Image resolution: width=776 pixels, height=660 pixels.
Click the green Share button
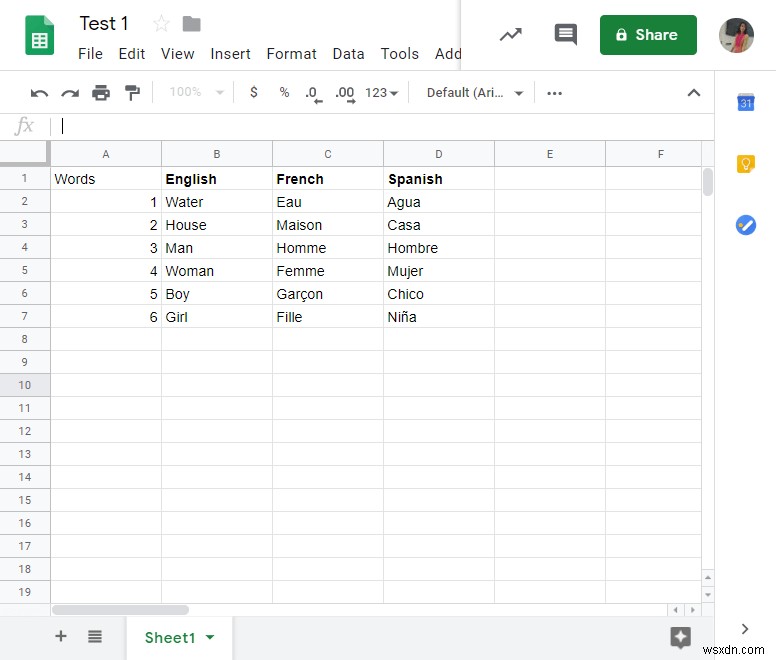tap(648, 35)
